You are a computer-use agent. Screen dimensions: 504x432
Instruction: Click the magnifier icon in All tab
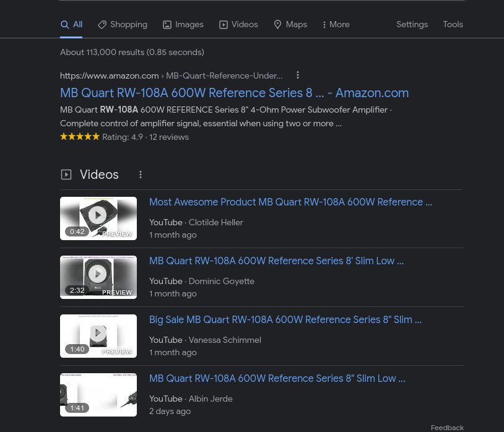point(64,25)
